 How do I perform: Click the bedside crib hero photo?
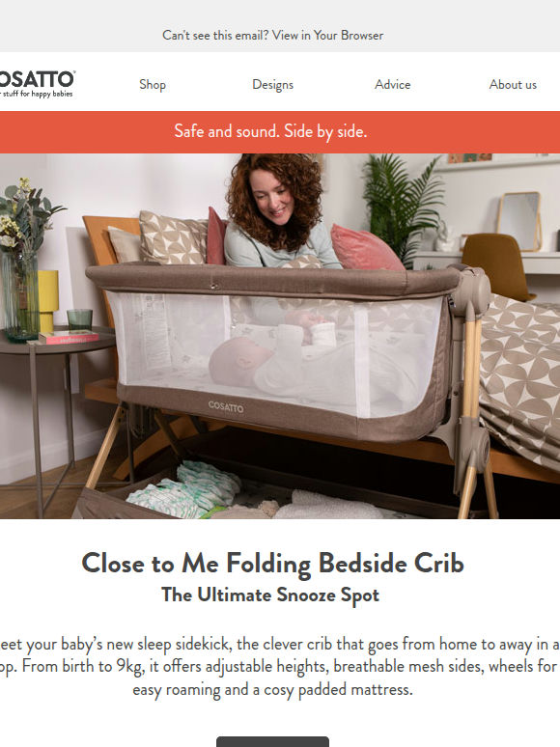280,336
